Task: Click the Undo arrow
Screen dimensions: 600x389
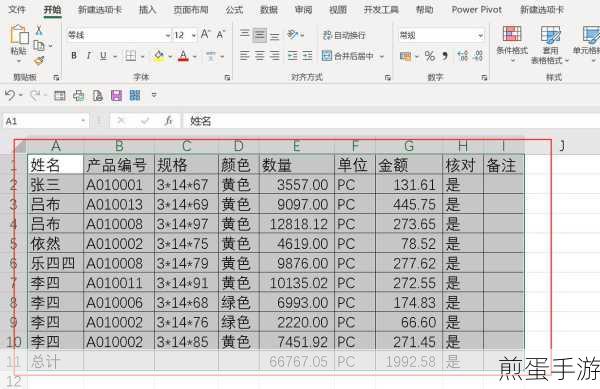Action: [10, 95]
